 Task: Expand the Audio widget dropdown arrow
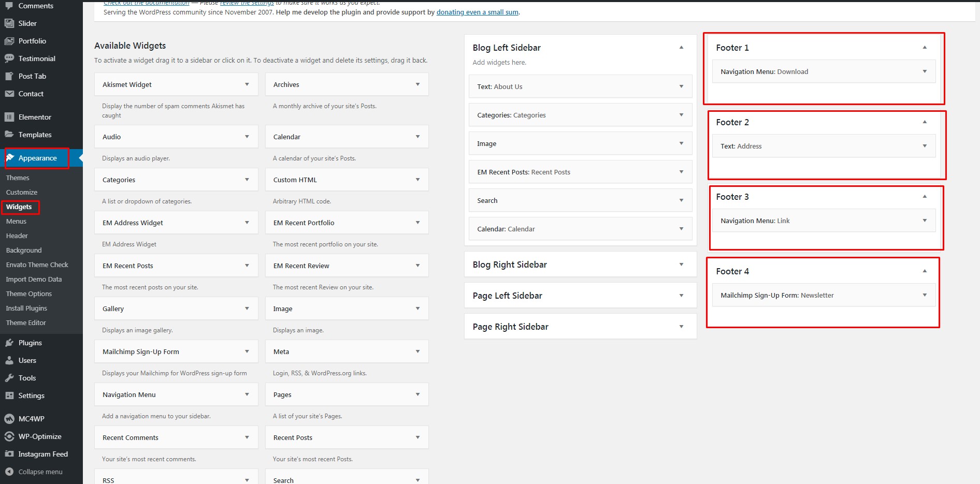[247, 137]
